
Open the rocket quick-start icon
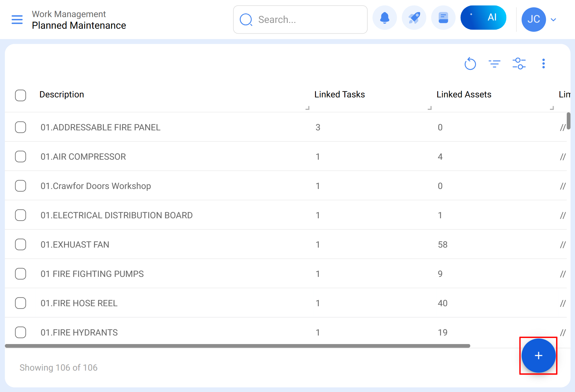coord(414,18)
